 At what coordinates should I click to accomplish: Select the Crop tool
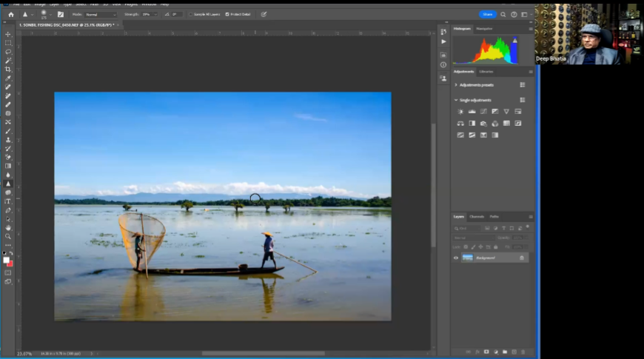pyautogui.click(x=8, y=69)
